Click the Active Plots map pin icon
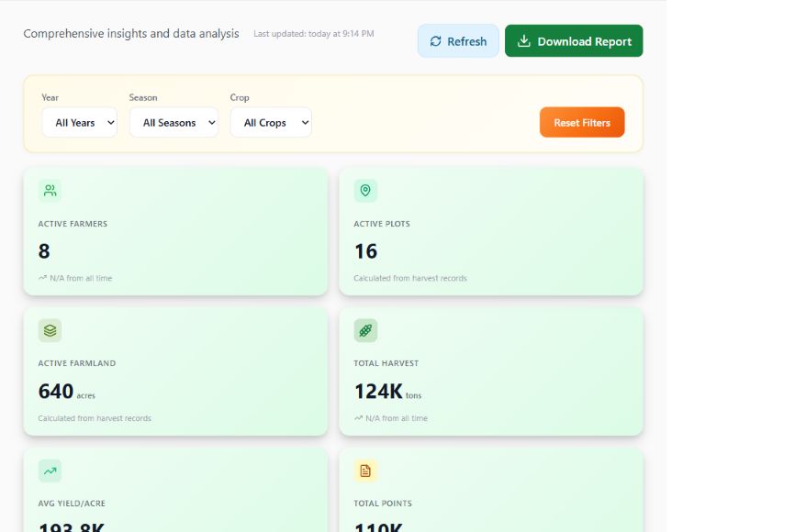806x532 pixels. (365, 191)
